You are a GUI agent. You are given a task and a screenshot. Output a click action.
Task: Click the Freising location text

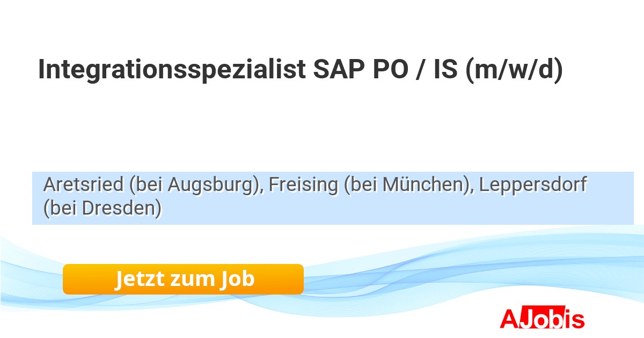pos(304,185)
